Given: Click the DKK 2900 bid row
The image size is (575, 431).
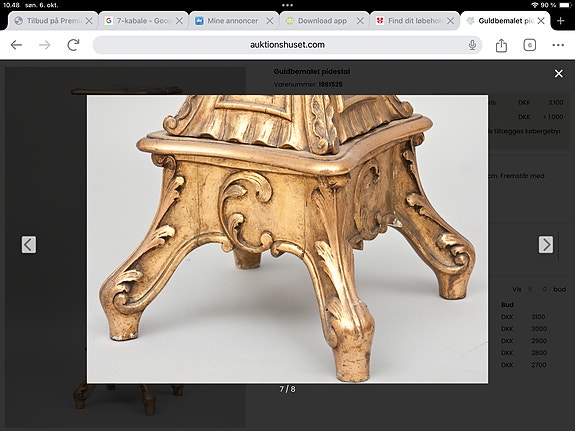Looking at the screenshot, I should click(x=523, y=341).
